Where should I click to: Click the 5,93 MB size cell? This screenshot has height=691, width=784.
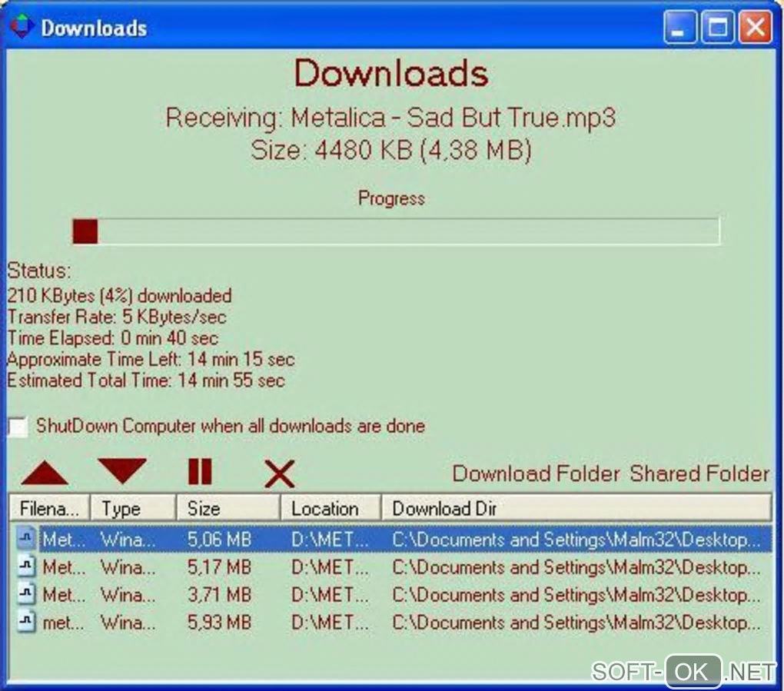220,623
